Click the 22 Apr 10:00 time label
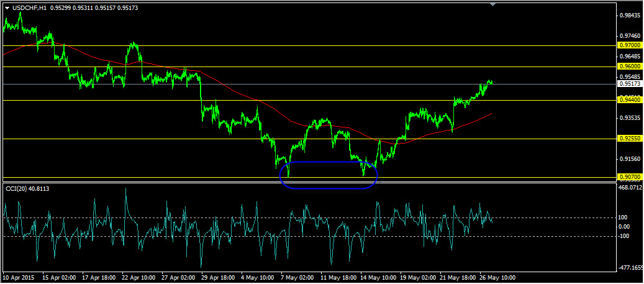This screenshot has height=284, width=644. tap(138, 277)
